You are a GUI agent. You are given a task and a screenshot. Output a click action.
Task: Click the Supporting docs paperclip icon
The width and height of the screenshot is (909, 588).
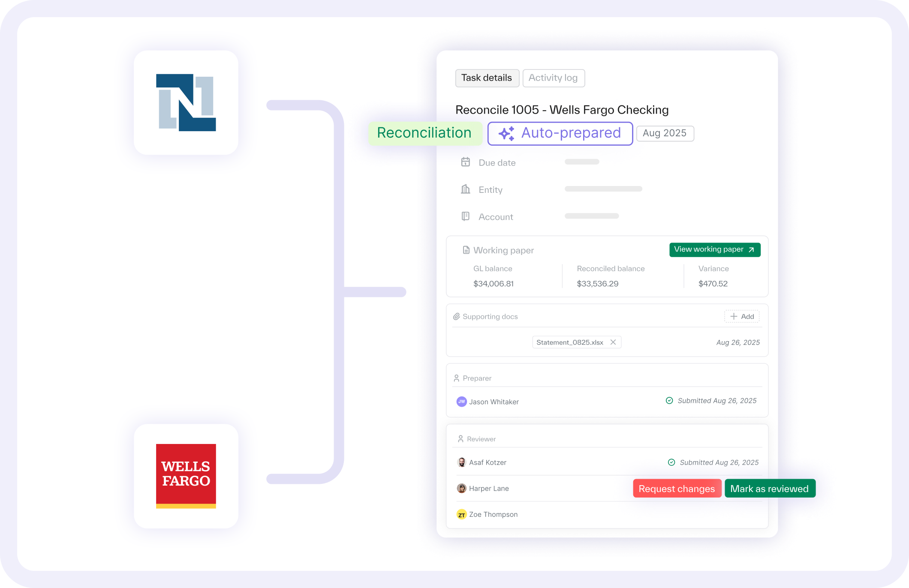pyautogui.click(x=456, y=316)
